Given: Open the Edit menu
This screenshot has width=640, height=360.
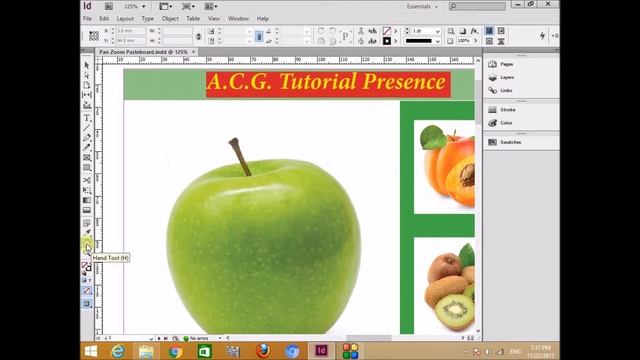Looking at the screenshot, I should 104,19.
